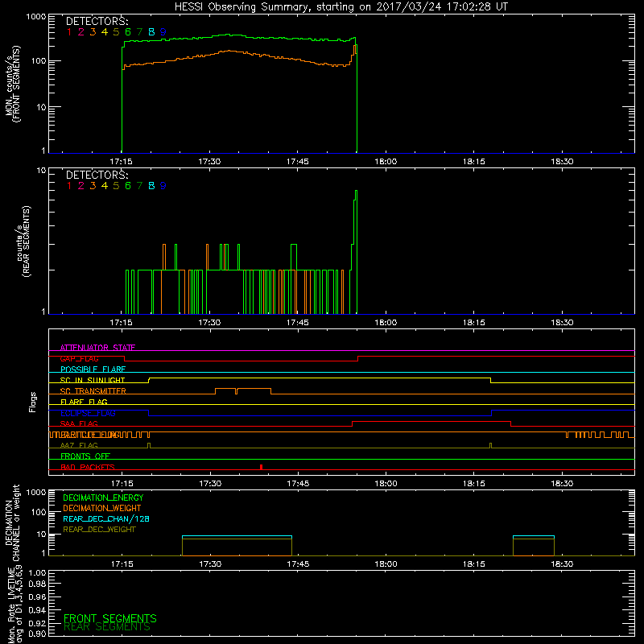Screen dimensions: 644x644
Task: Click 1.00 label on livetime y-axis
Action: click(37, 572)
